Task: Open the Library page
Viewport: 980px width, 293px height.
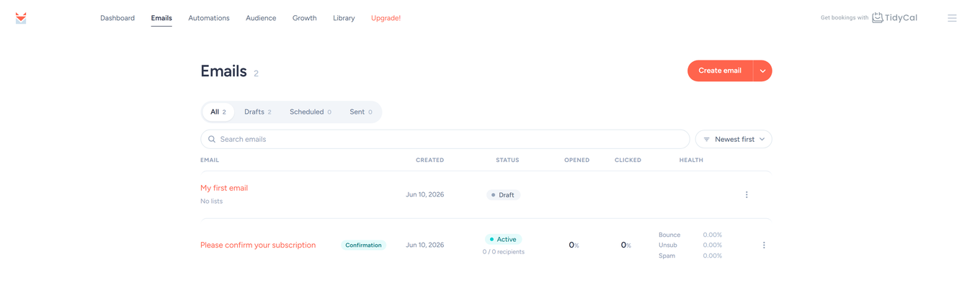Action: [x=344, y=18]
